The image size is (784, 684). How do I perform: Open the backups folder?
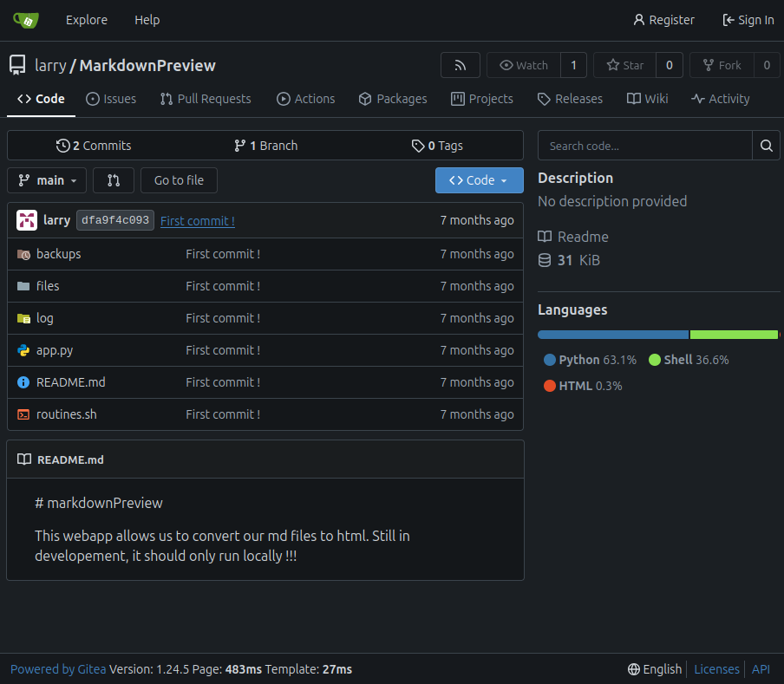coord(58,254)
